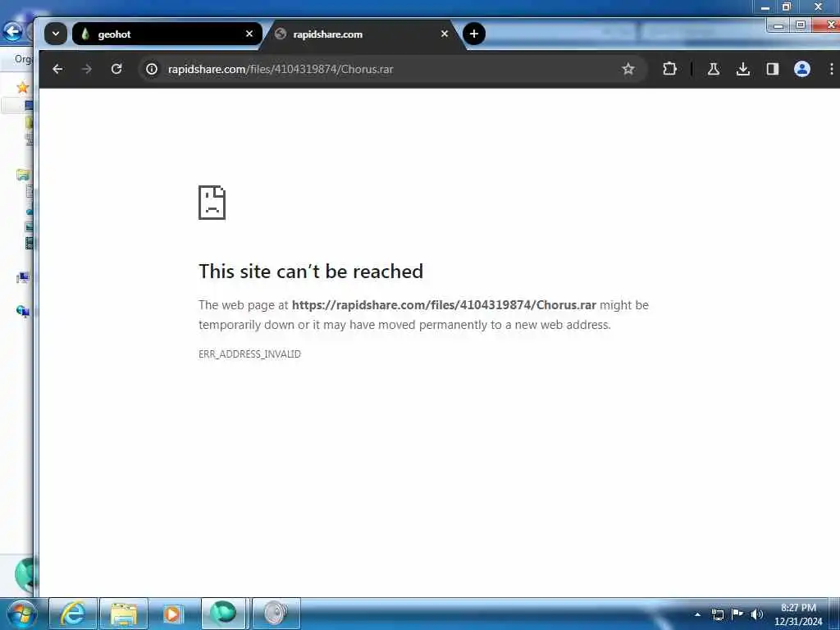Open Windows Media Player taskbar icon
Viewport: 840px width, 630px height.
pos(172,614)
